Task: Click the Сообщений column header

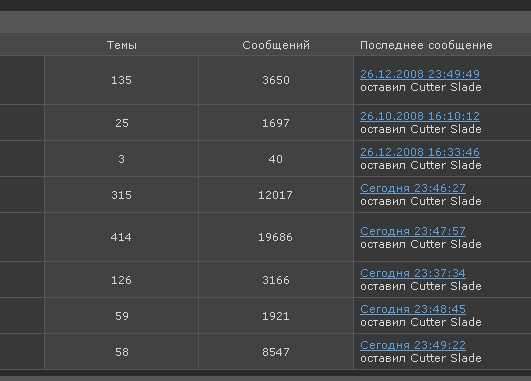Action: click(x=276, y=45)
